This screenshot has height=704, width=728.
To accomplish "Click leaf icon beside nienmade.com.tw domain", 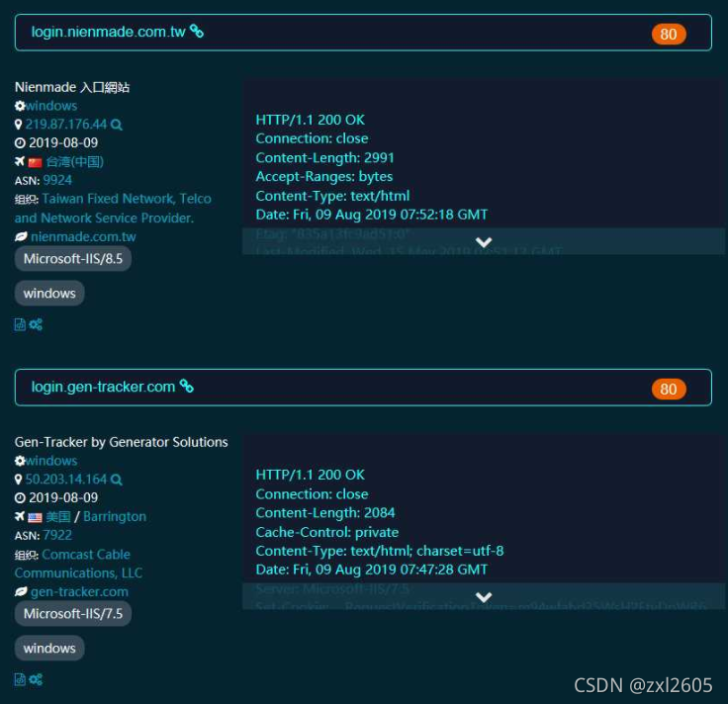I will click(x=21, y=236).
